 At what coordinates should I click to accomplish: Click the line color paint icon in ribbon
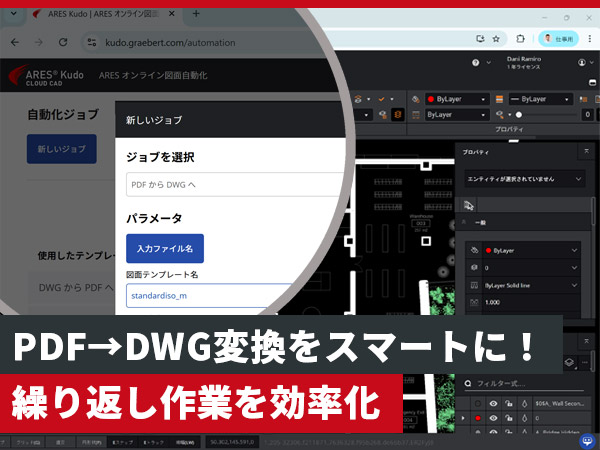[x=416, y=99]
